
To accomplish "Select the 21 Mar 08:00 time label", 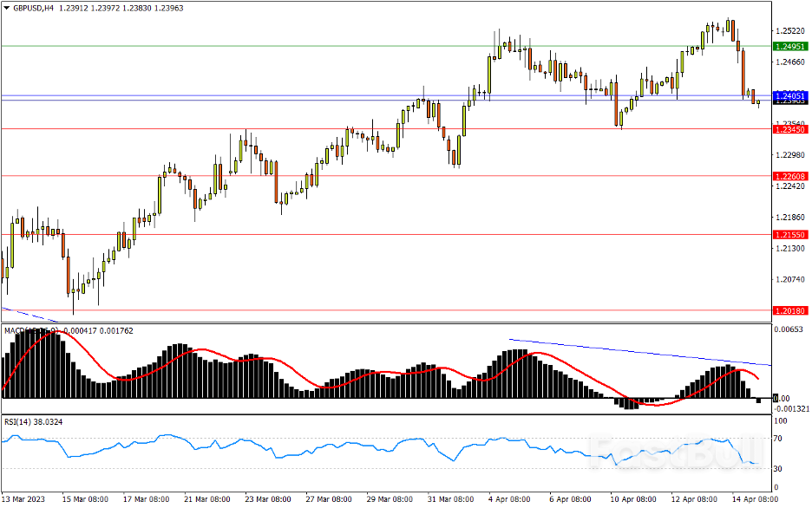I will click(x=206, y=500).
